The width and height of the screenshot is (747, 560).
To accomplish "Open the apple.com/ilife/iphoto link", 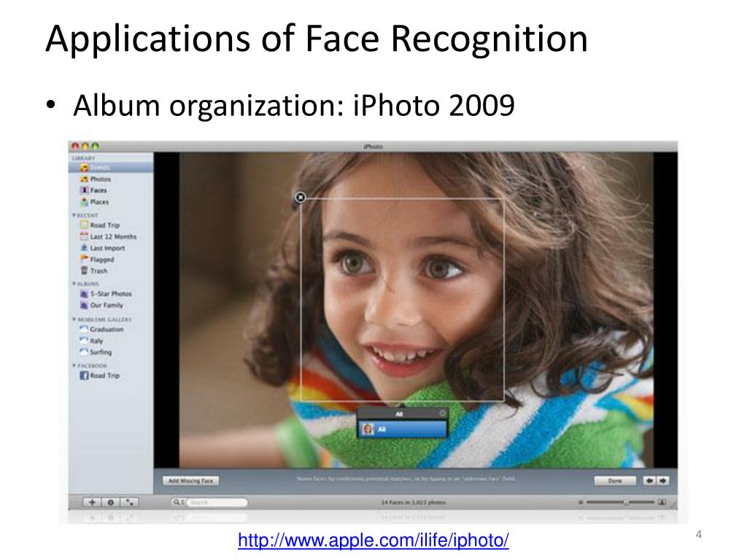I will coord(373,540).
